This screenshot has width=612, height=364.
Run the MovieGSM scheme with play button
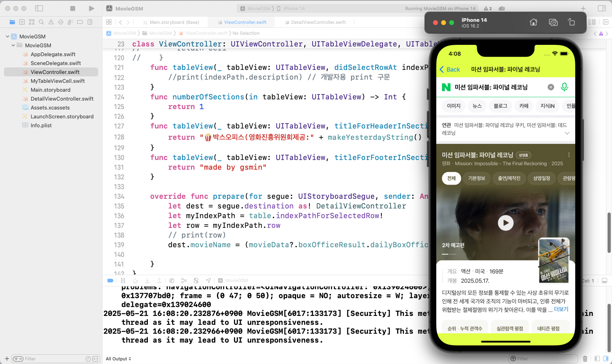point(91,8)
